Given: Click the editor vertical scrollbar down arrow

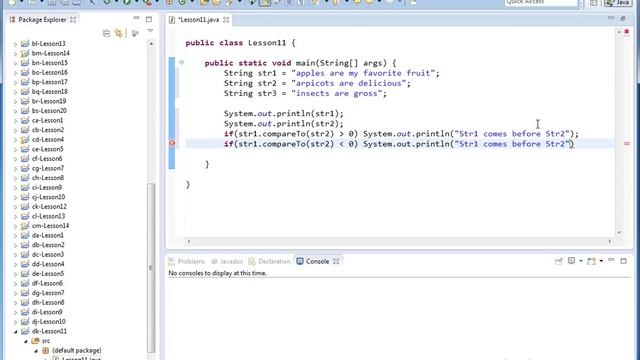Looking at the screenshot, I should coord(619,232).
